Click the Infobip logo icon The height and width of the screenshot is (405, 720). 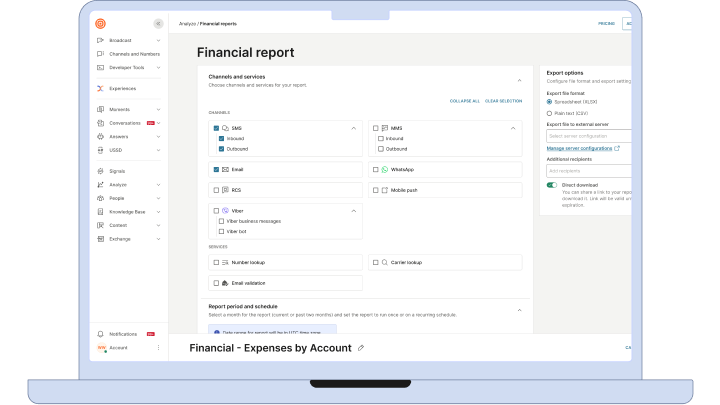tap(100, 23)
